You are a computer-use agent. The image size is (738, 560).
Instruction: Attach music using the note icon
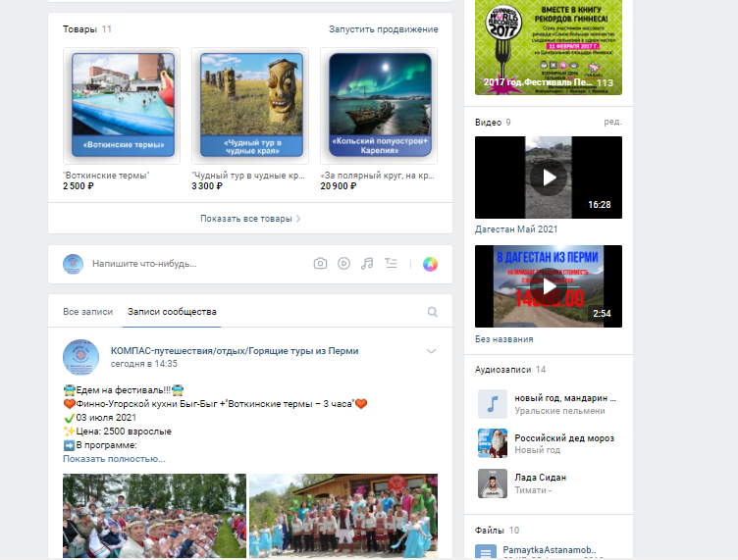click(367, 264)
